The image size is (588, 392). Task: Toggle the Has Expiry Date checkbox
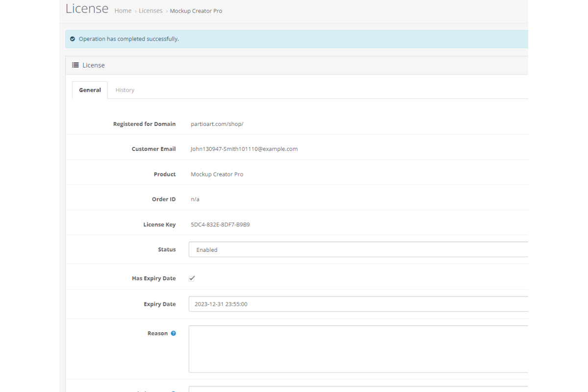coord(192,278)
